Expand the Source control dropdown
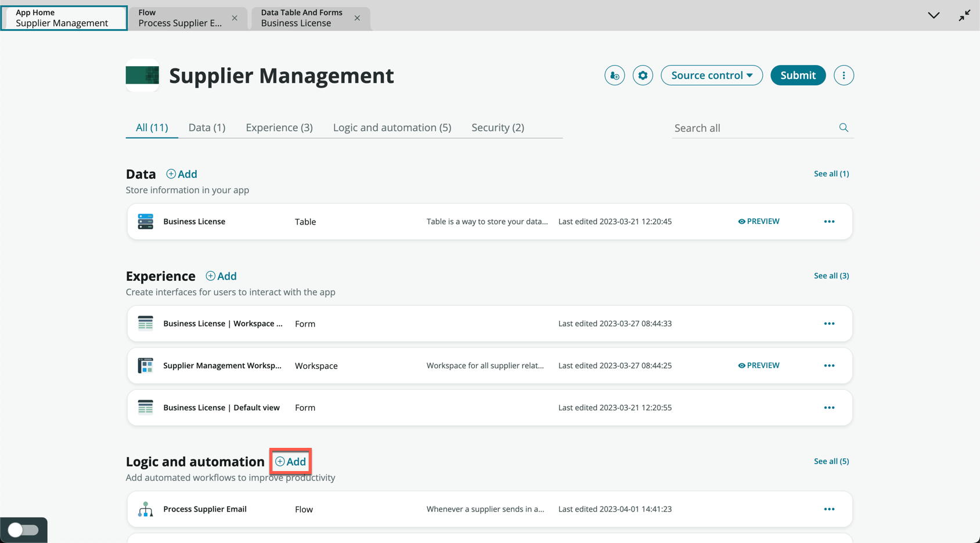This screenshot has height=543, width=980. click(x=711, y=75)
